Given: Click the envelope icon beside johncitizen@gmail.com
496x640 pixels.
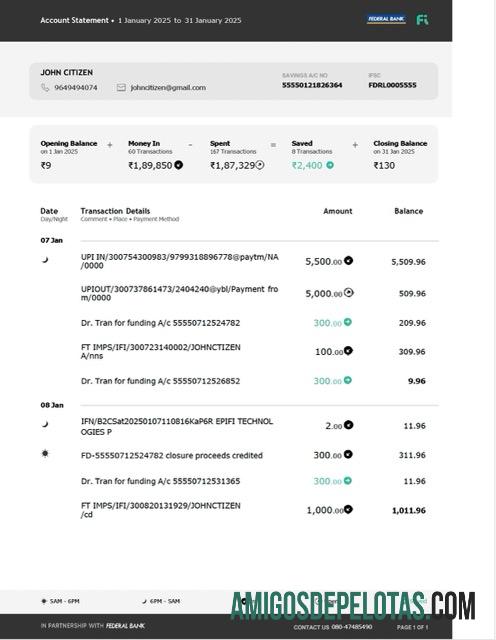Looking at the screenshot, I should pos(121,87).
